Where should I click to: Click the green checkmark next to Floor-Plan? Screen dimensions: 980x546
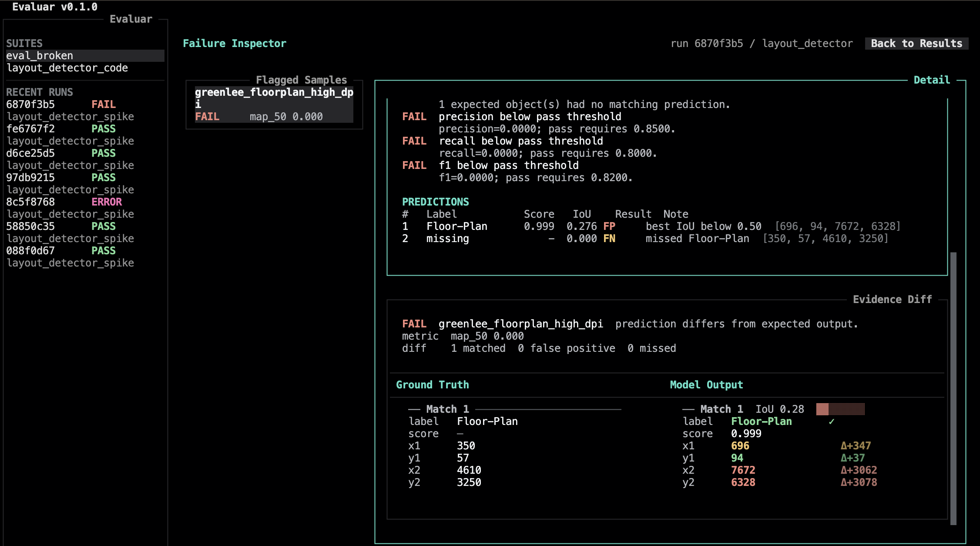click(x=831, y=421)
